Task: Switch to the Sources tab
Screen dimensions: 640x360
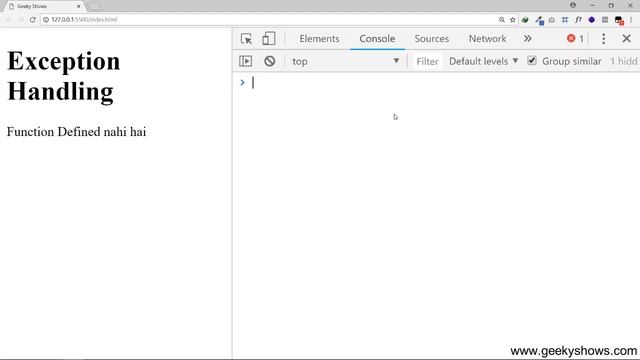Action: point(431,39)
